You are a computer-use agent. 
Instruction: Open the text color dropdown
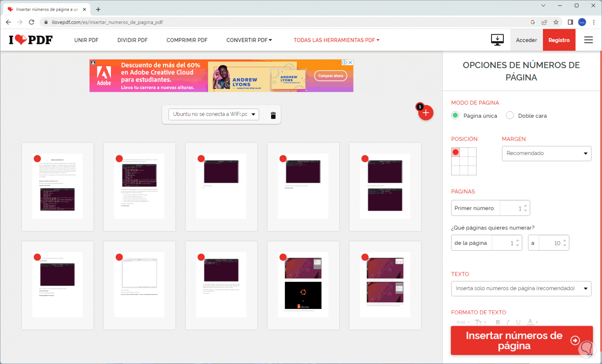pos(532,322)
